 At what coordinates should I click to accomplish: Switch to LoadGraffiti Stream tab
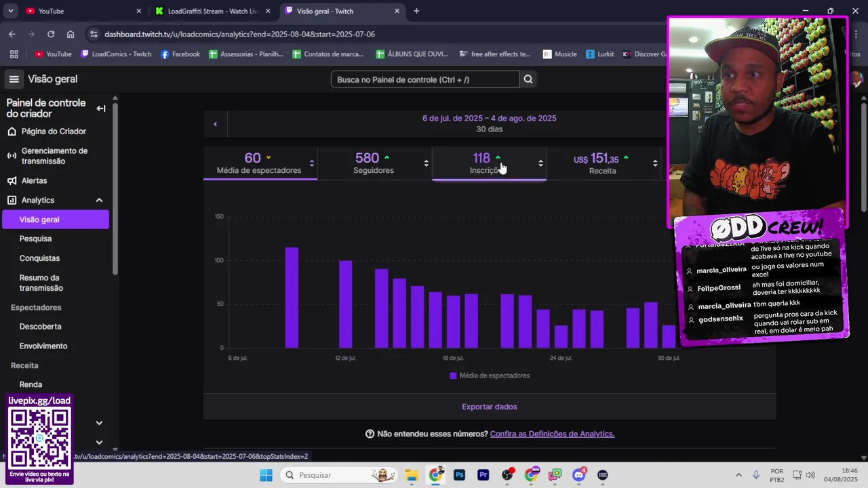214,11
